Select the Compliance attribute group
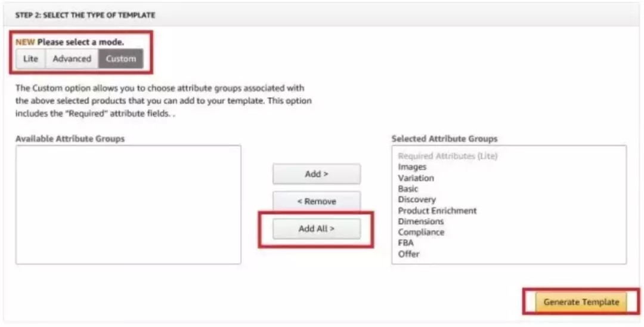The width and height of the screenshot is (644, 327). [421, 232]
